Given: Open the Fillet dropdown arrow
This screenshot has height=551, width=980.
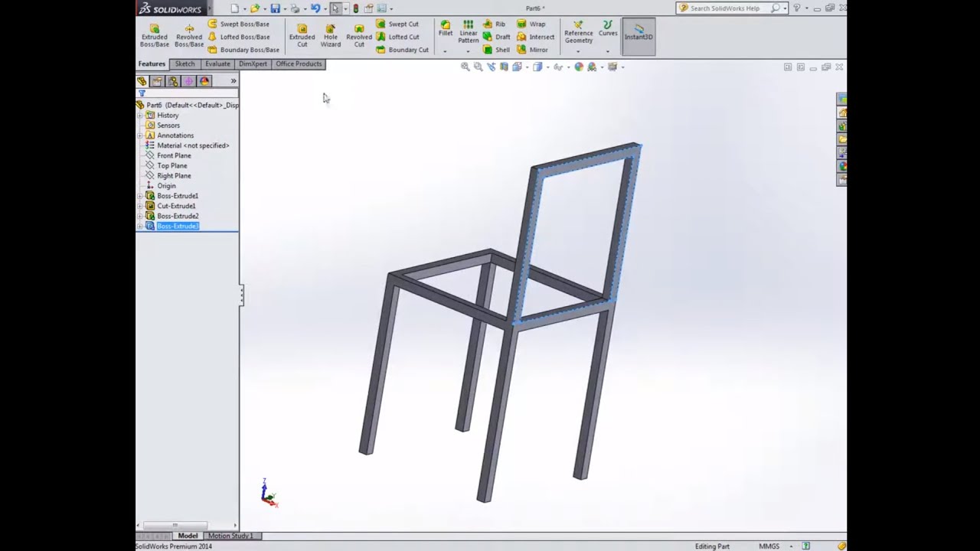Looking at the screenshot, I should pos(445,51).
